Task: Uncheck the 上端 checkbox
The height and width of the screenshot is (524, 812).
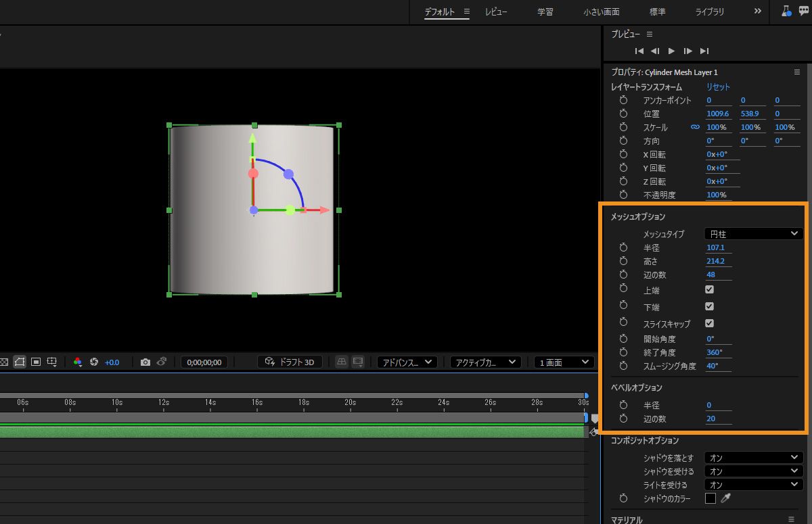Action: tap(709, 289)
